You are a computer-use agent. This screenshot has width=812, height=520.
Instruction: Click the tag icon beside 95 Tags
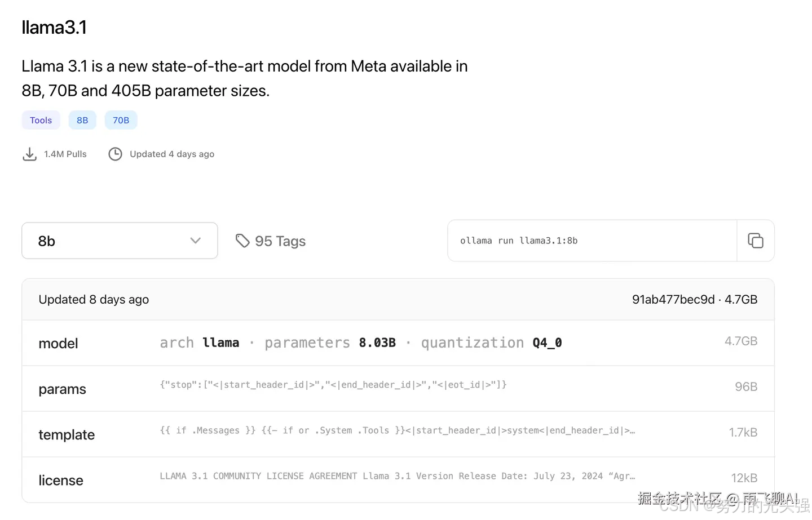click(242, 241)
